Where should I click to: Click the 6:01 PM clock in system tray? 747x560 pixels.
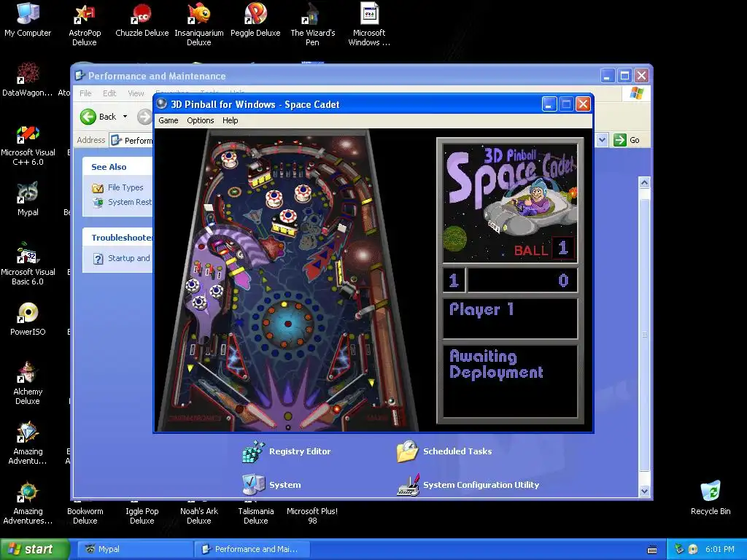point(720,549)
